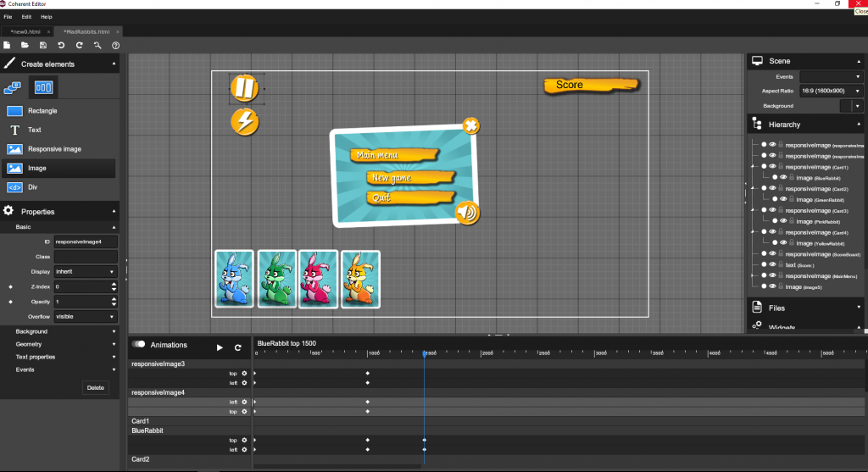Click the help question mark icon
868x472 pixels.
tap(116, 45)
